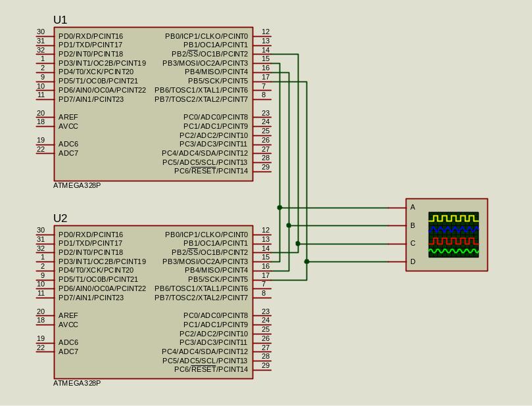Select the U1 component reference label

pyautogui.click(x=60, y=20)
